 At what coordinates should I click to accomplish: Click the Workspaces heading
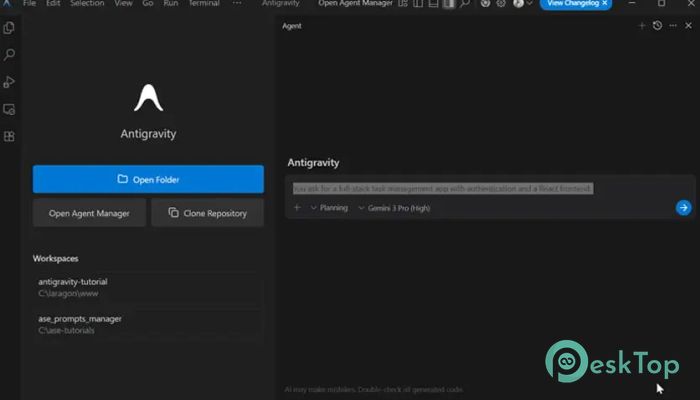55,258
